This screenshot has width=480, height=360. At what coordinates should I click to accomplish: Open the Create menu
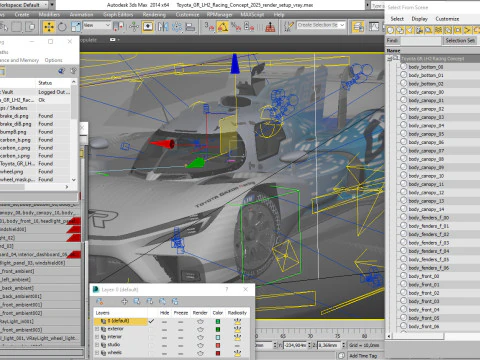point(22,15)
